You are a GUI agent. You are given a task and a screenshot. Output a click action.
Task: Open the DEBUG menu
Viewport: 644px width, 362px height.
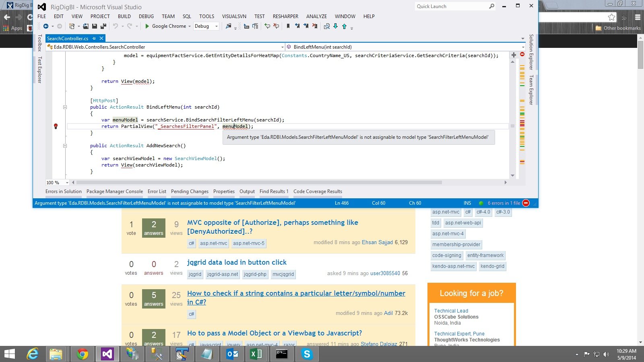coord(146,16)
